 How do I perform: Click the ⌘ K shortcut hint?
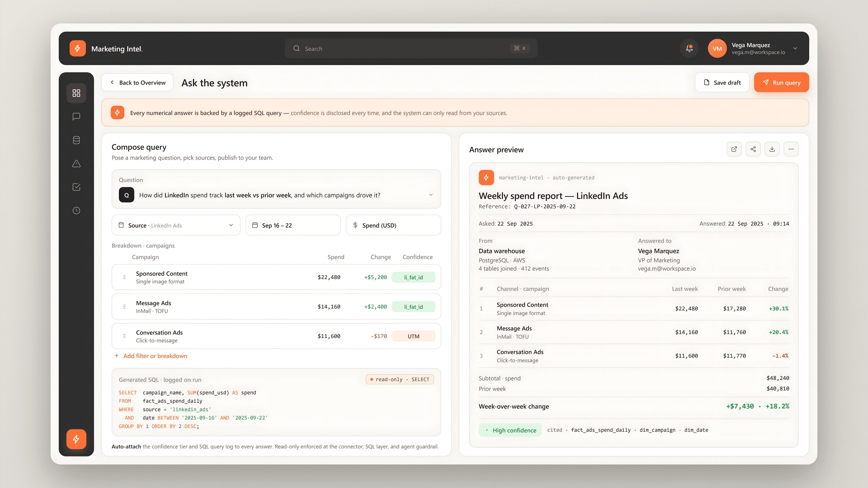click(x=520, y=49)
